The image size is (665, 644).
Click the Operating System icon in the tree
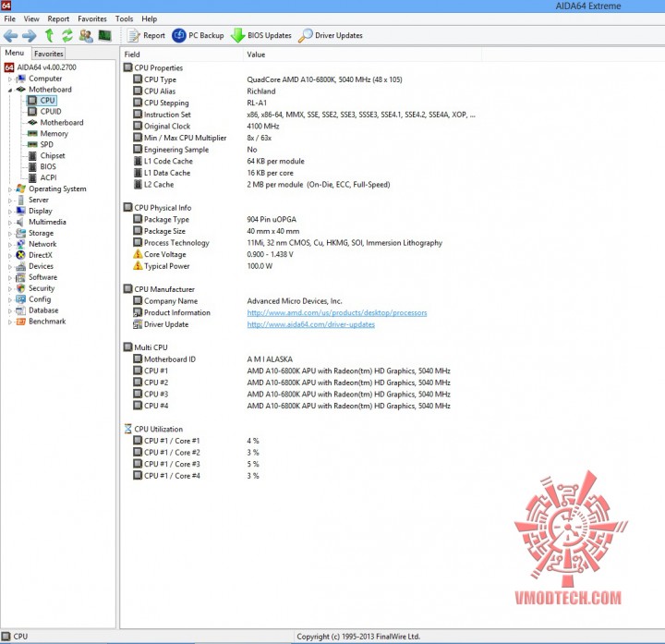(20, 188)
